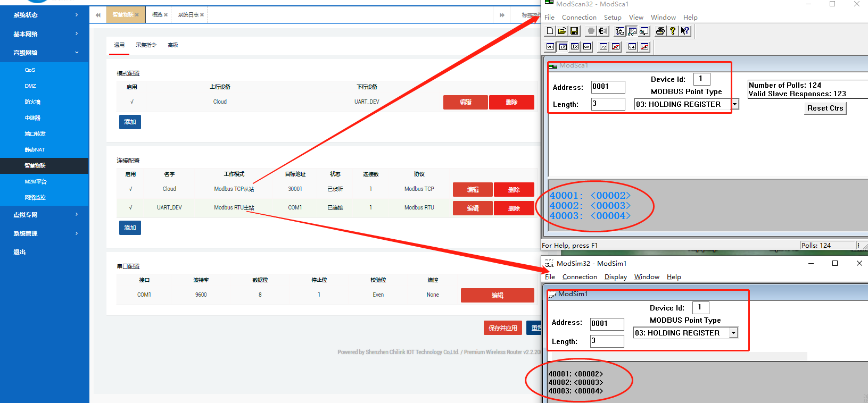
Task: Select the binary display format icon
Action: 550,47
